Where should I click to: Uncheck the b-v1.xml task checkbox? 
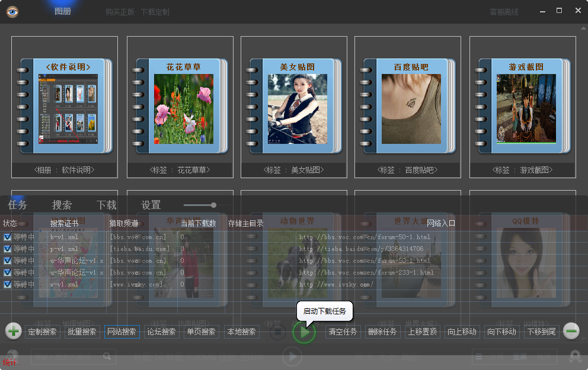[x=7, y=237]
